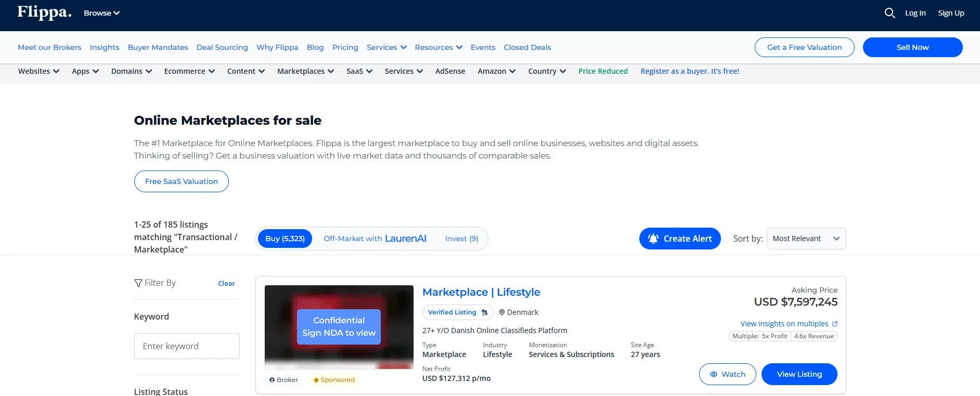The width and height of the screenshot is (980, 396).
Task: Select Off-Market with LaurenAI tab
Action: click(375, 239)
